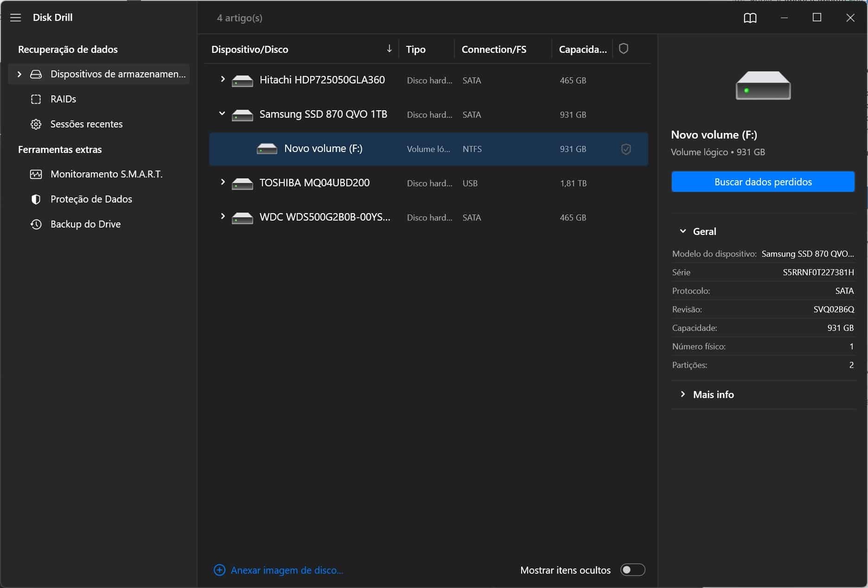Open the hamburger menu next to Disk Drill
This screenshot has height=588, width=868.
[x=16, y=18]
